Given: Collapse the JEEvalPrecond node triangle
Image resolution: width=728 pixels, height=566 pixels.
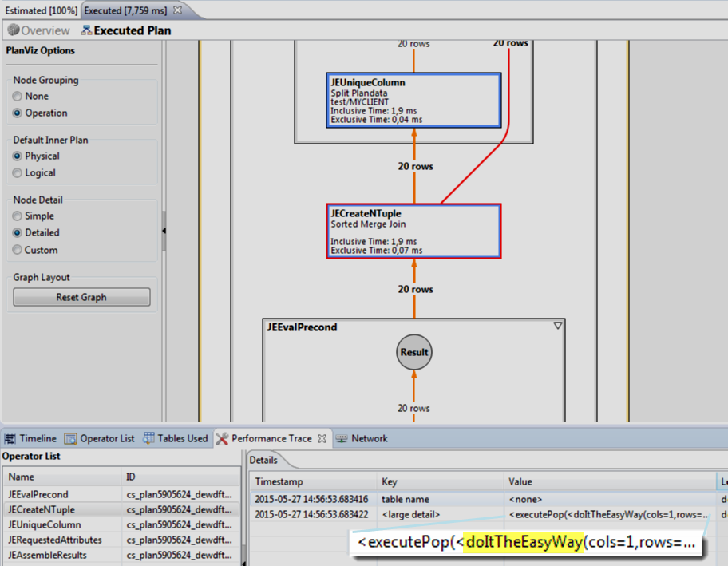Looking at the screenshot, I should tap(558, 326).
